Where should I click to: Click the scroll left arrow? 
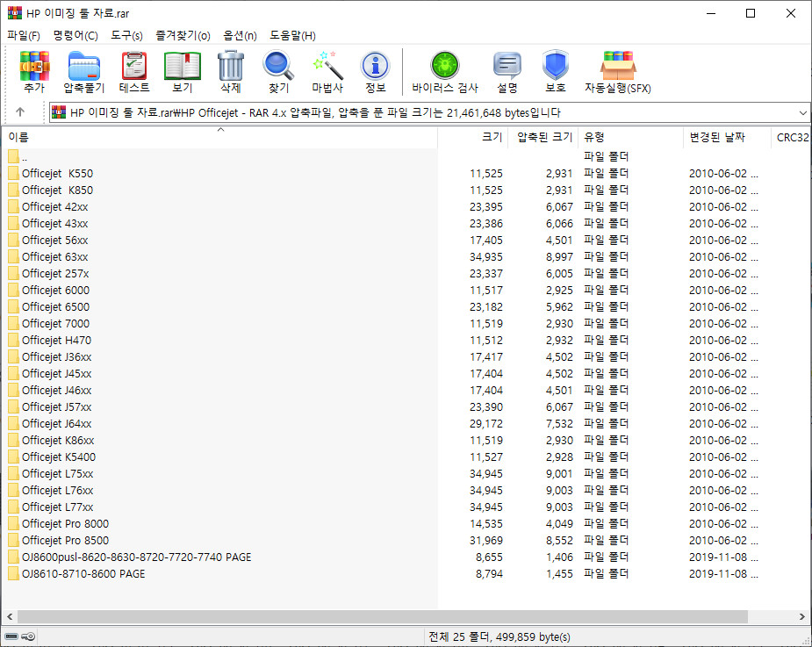(x=10, y=616)
